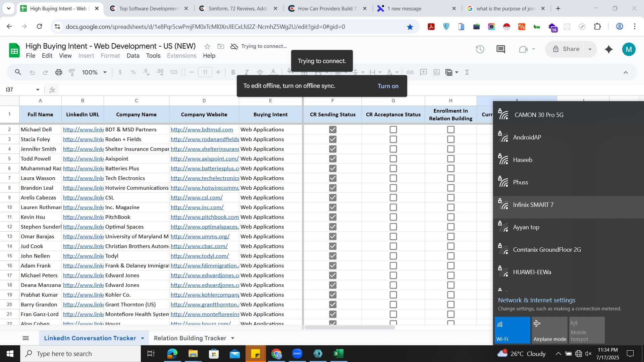Screen dimensions: 644x362
Task: Switch to Relation Building Tracker sheet tab
Action: [x=190, y=338]
